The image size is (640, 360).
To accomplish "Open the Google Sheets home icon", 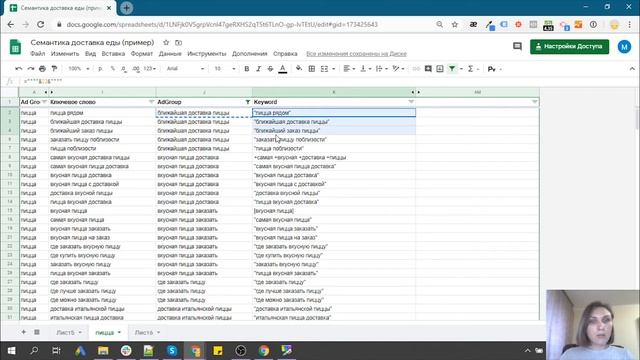I will point(16,47).
